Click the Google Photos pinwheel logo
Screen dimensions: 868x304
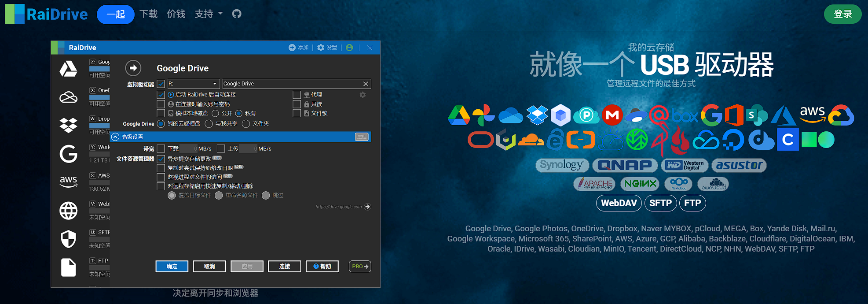tap(483, 115)
